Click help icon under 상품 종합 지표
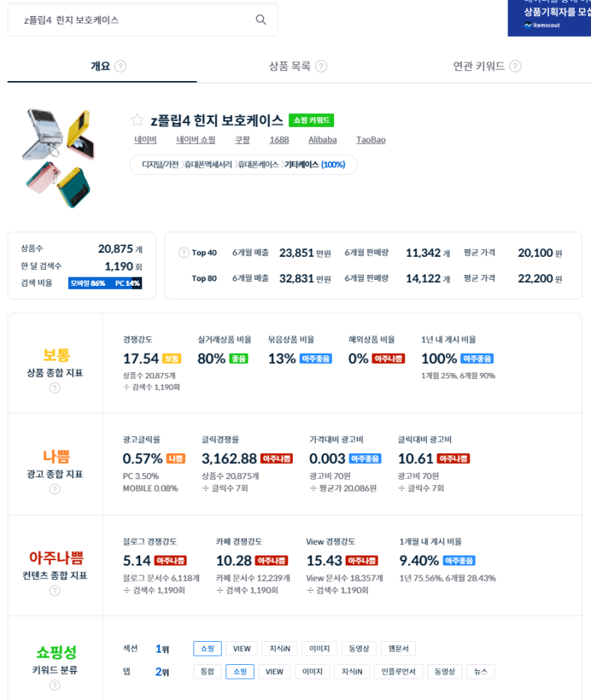This screenshot has width=591, height=700. pos(54,388)
